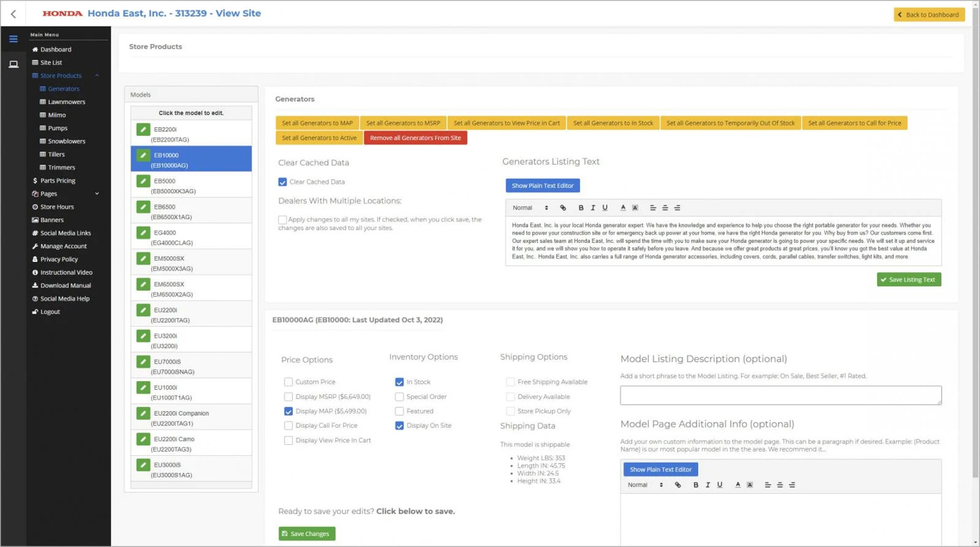Screen dimensions: 980x547
Task: Click the laptop icon in the left rail
Action: [13, 65]
